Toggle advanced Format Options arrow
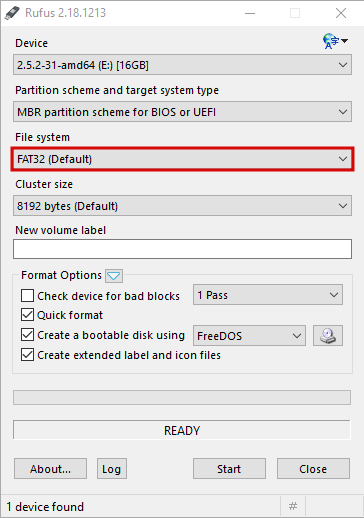The image size is (364, 518). click(x=114, y=276)
